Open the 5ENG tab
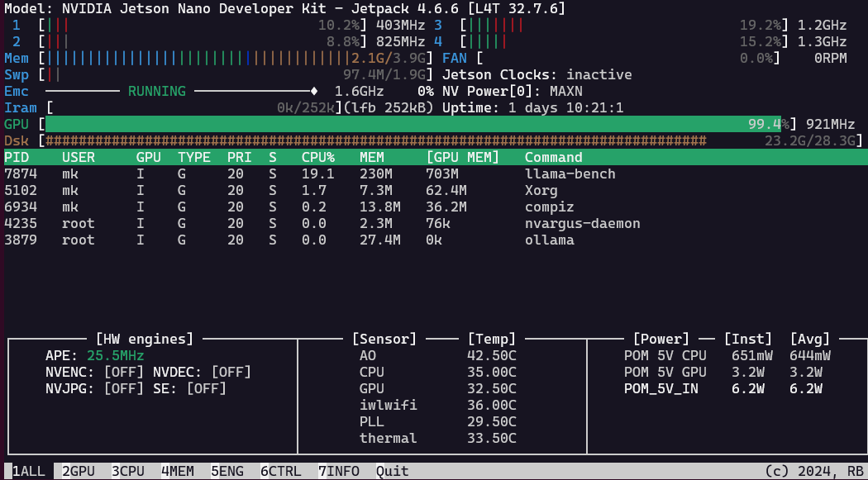The width and height of the screenshot is (868, 480). click(x=227, y=471)
